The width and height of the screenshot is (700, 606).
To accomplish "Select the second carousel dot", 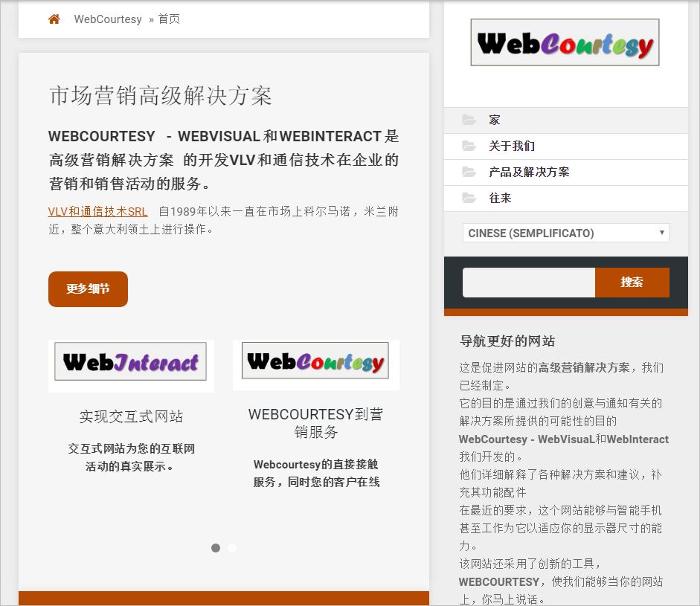I will (232, 548).
